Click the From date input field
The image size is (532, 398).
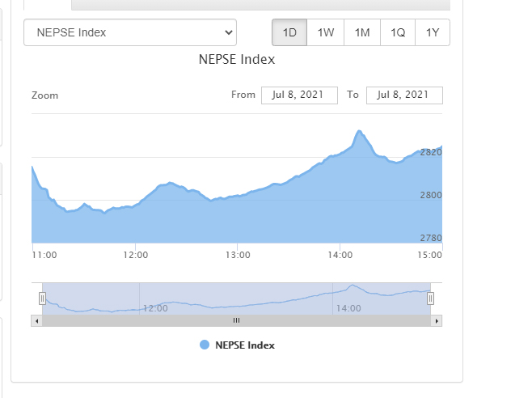298,95
